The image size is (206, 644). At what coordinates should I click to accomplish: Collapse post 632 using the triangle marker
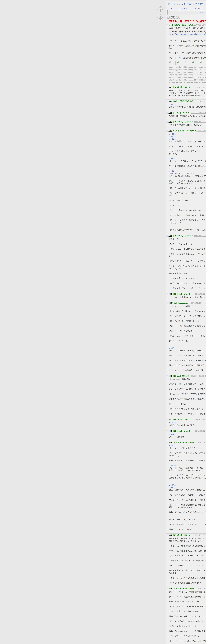167,87
